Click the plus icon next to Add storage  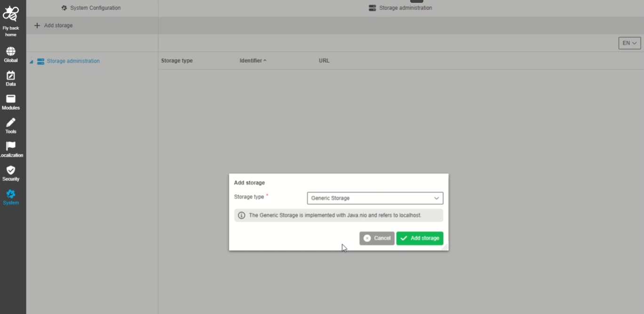tap(37, 25)
